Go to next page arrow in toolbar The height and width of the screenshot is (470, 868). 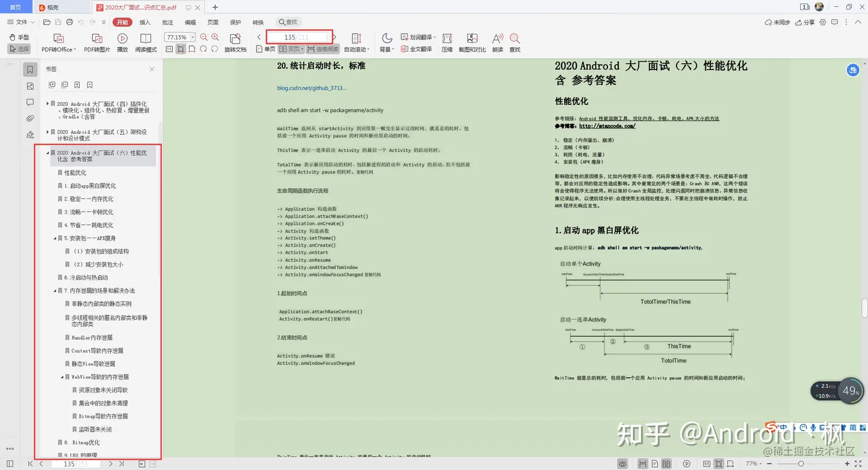click(x=334, y=37)
